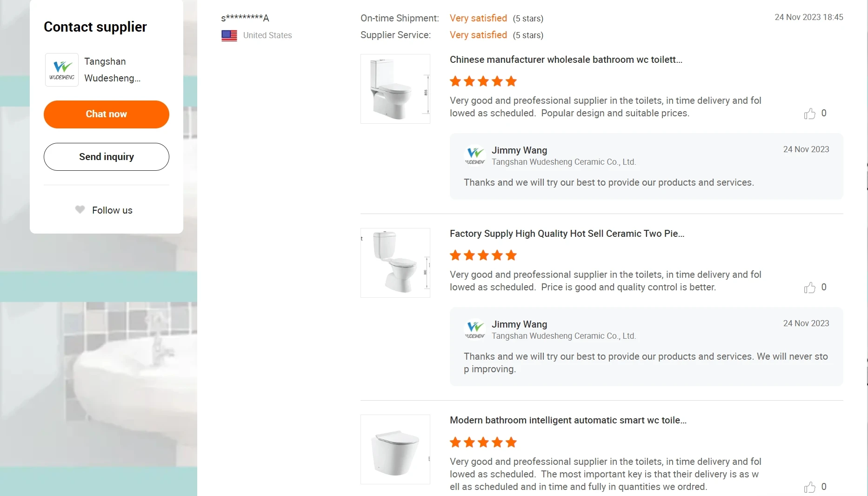The height and width of the screenshot is (496, 868).
Task: Click the United States flag icon
Action: [229, 35]
